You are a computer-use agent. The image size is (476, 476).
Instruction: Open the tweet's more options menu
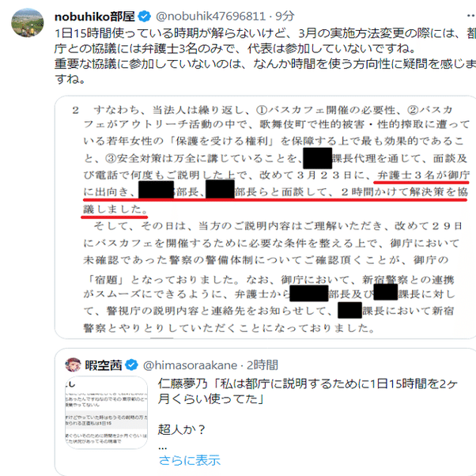point(471,16)
